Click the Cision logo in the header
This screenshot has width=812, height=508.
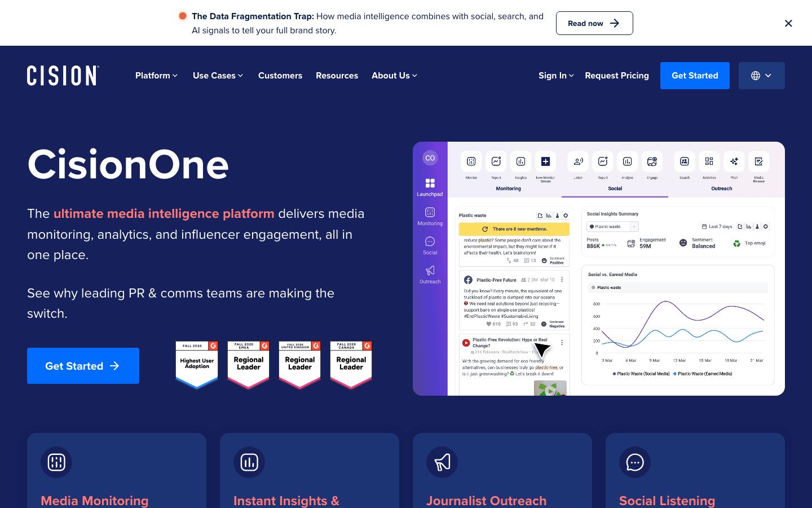point(63,76)
